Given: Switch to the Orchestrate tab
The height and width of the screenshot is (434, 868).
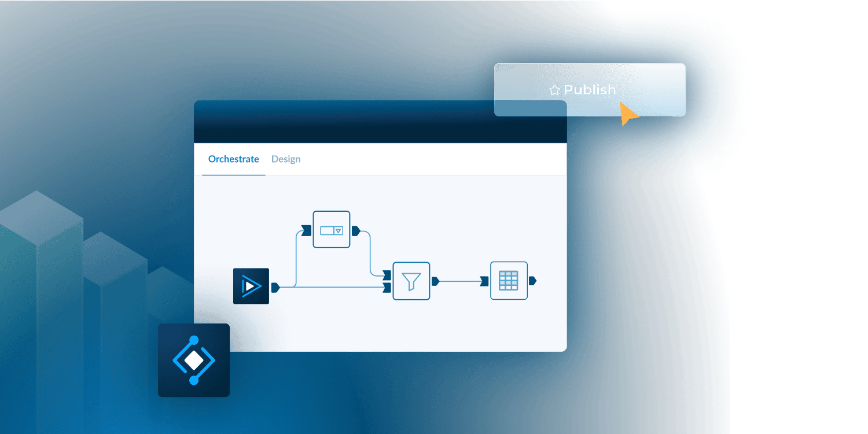Looking at the screenshot, I should tap(233, 159).
